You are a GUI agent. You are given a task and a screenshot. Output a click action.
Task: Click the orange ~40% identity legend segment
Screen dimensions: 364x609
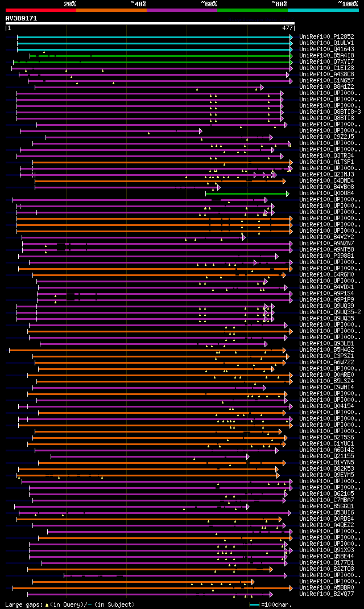click(x=111, y=10)
